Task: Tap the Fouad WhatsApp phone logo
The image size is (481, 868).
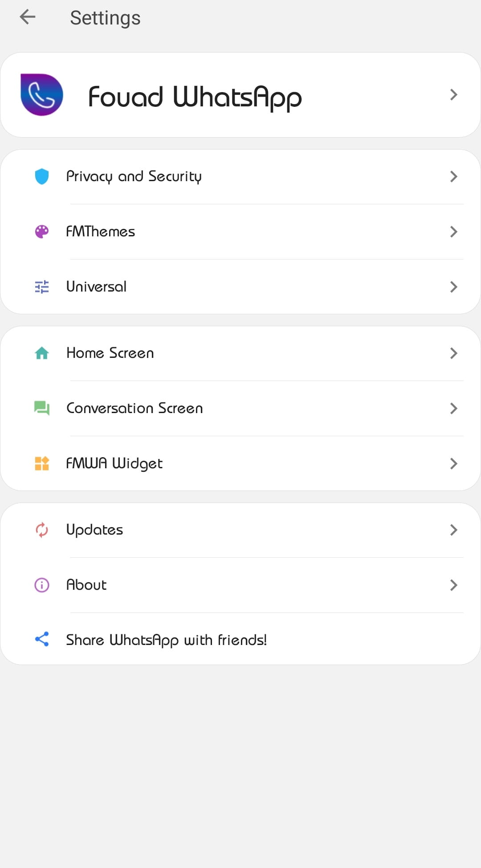Action: (42, 95)
